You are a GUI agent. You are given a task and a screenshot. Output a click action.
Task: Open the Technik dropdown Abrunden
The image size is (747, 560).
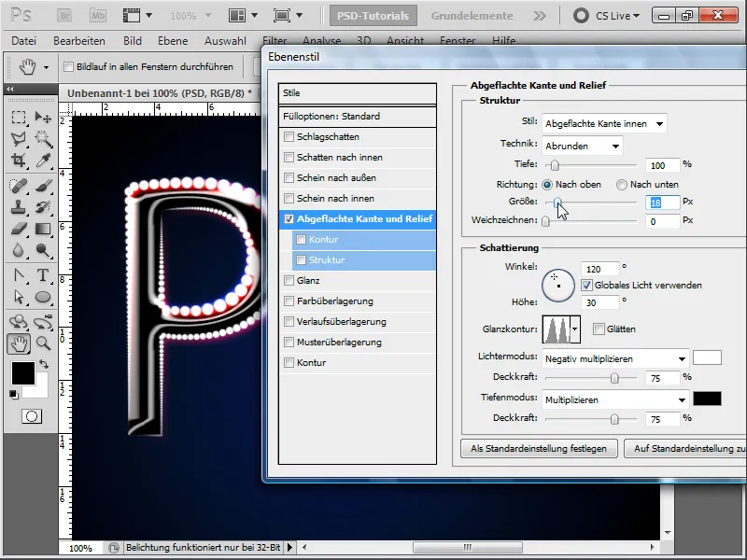pos(582,147)
